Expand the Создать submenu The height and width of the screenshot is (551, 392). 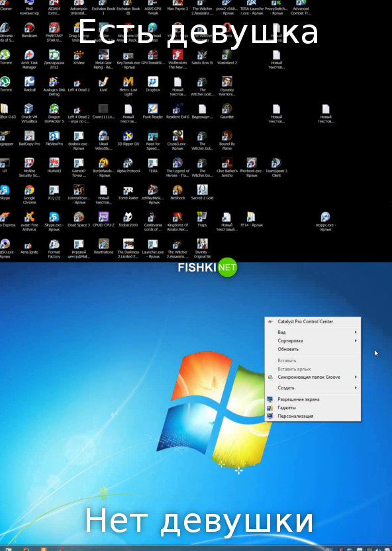tap(313, 387)
